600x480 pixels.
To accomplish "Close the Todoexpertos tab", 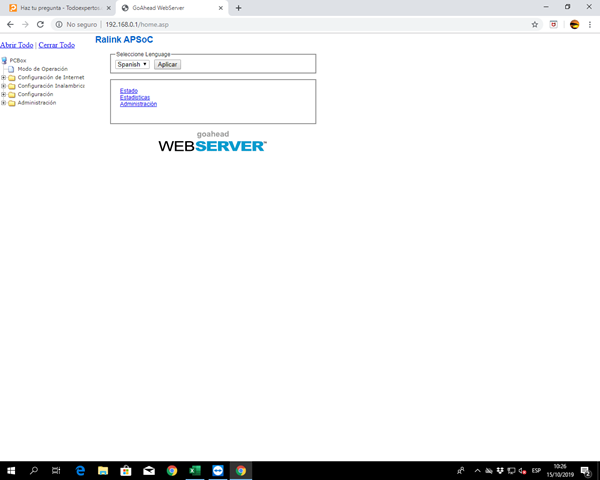I will click(x=109, y=8).
